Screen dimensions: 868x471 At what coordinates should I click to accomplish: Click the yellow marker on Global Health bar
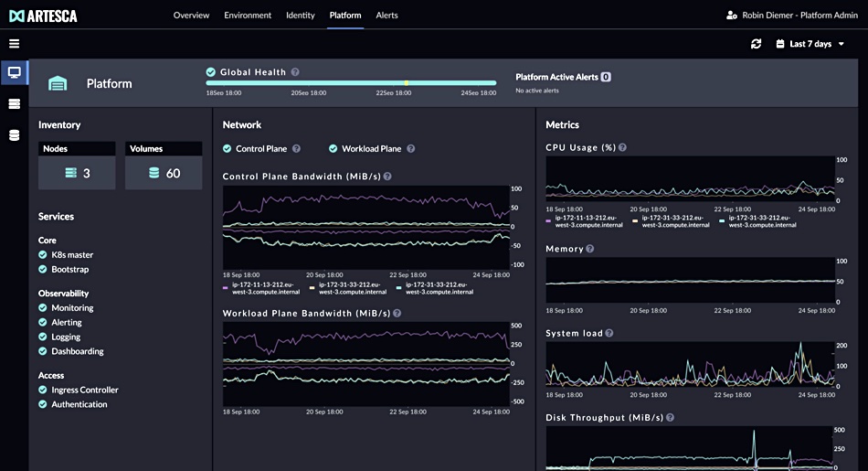407,83
